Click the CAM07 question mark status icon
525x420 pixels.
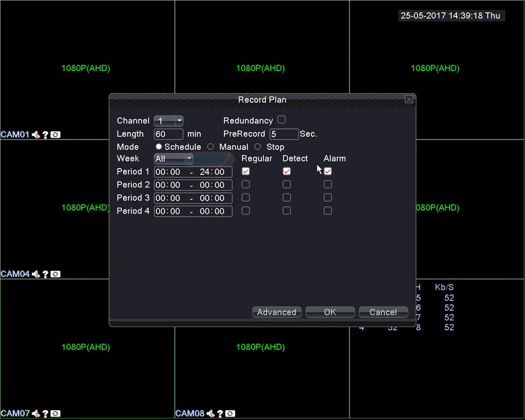point(45,414)
